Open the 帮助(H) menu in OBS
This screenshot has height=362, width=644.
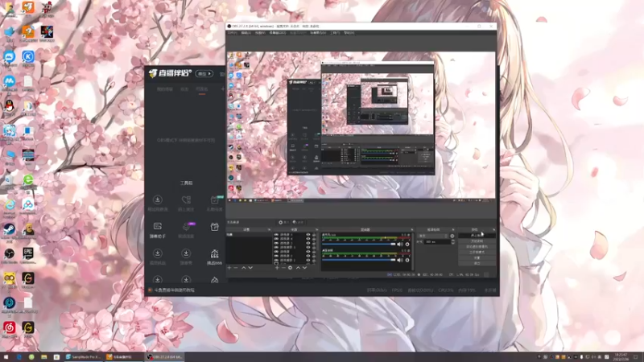click(x=349, y=33)
